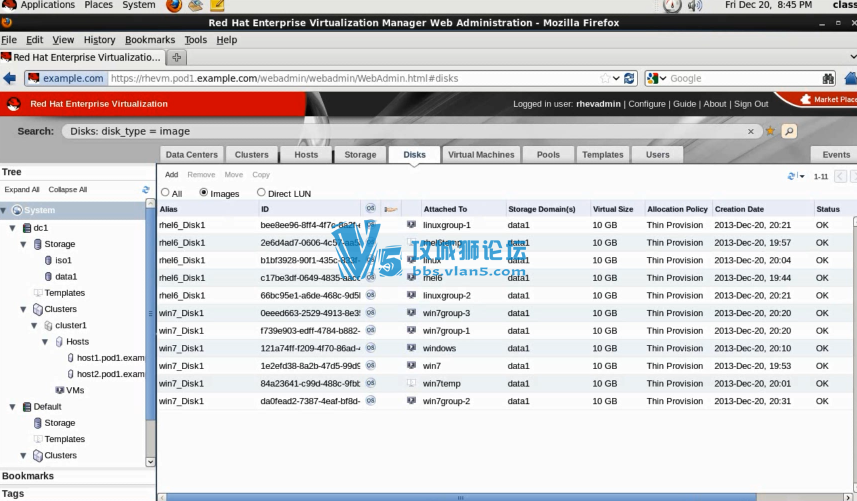Viewport: 857px width, 501px height.
Task: Click the VM icon beside windows
Action: coord(411,347)
